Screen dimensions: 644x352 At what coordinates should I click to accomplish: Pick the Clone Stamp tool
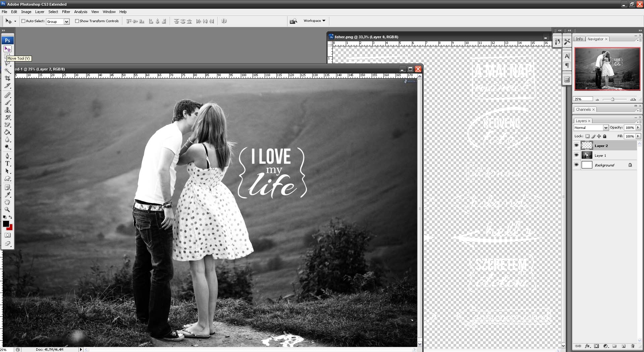(7, 110)
